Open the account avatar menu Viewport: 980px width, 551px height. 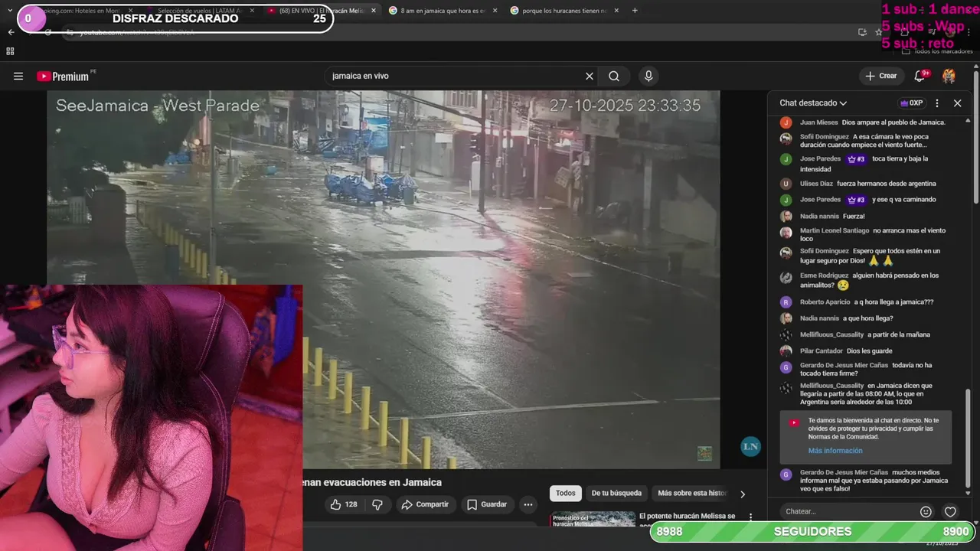click(949, 76)
